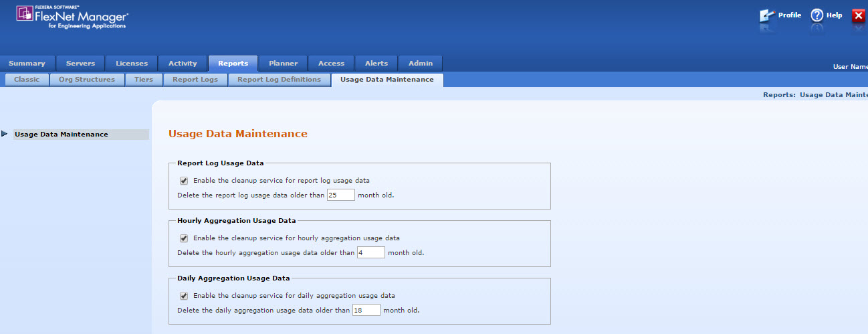Viewport: 868px width, 334px height.
Task: Click 'Delete the report log usage data older than' text
Action: tap(251, 195)
